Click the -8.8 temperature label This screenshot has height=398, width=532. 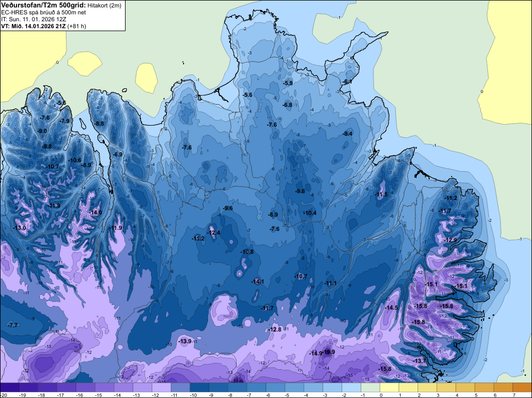(99, 123)
